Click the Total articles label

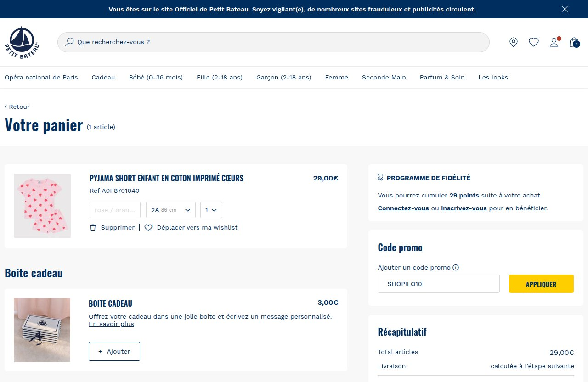coord(398,352)
